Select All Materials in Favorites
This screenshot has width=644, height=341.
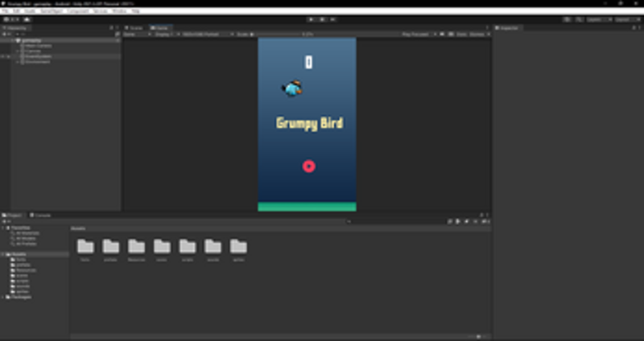[28, 233]
